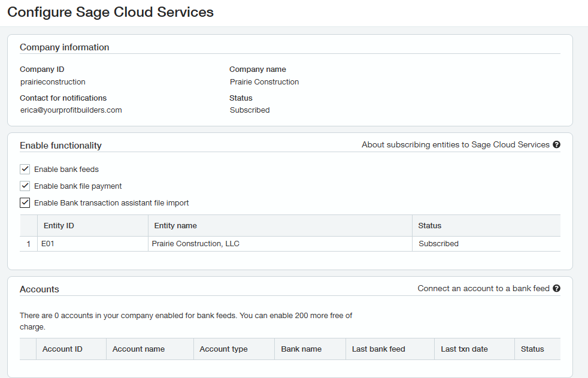Select the Prairie Construction company name value
The image size is (588, 378).
point(265,81)
